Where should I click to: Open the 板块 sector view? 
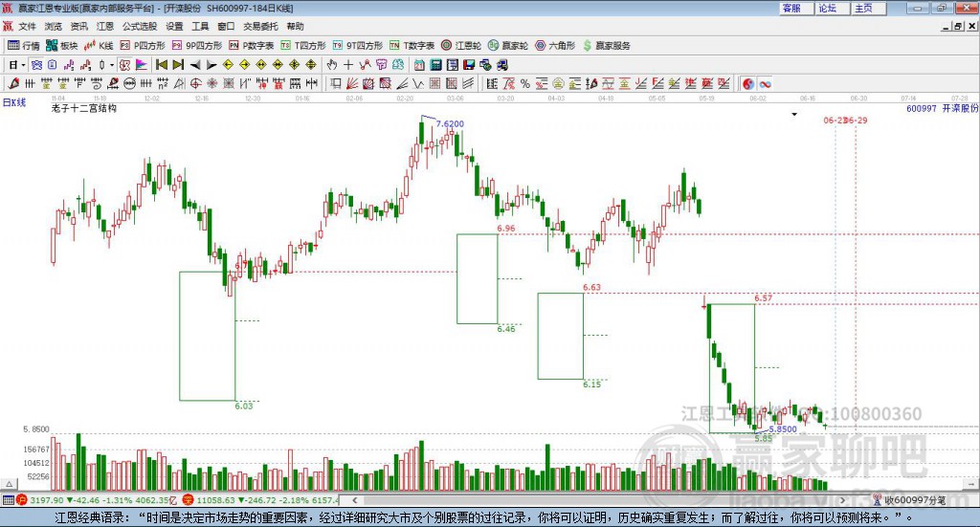point(61,46)
